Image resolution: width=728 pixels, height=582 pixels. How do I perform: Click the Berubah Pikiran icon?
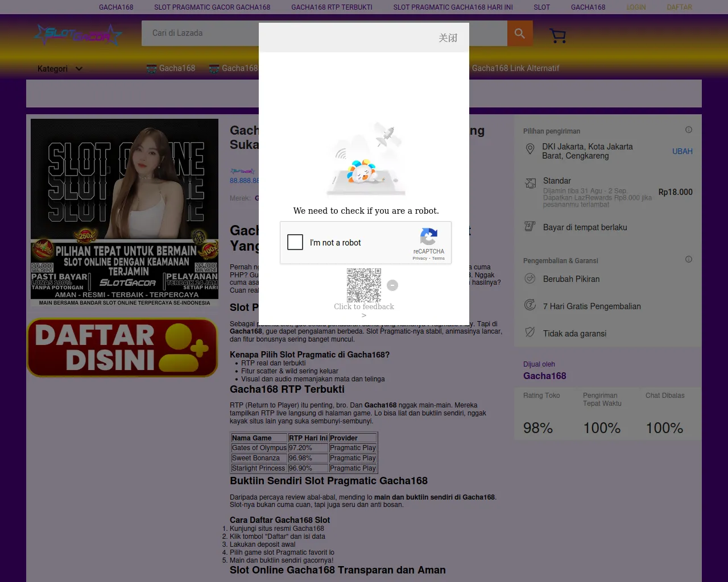tap(530, 278)
